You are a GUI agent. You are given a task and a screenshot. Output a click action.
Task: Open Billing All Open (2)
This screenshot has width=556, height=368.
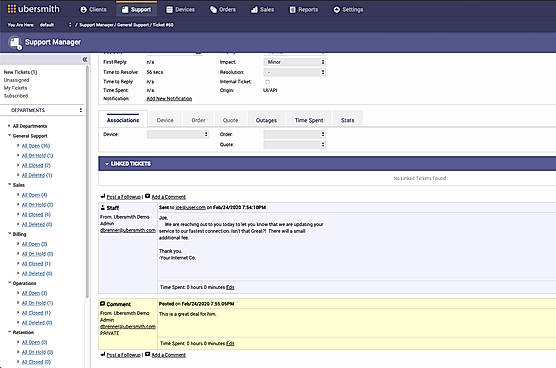[x=34, y=244]
